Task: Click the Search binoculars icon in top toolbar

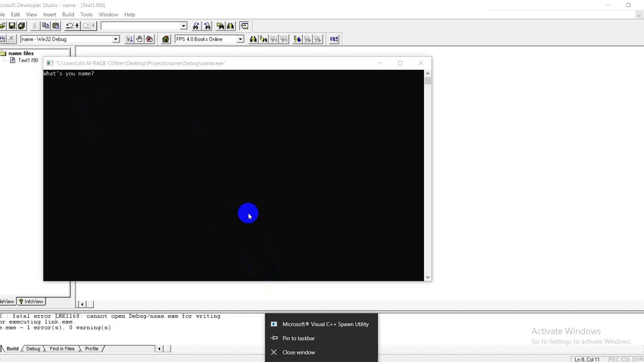Action: pos(230,26)
